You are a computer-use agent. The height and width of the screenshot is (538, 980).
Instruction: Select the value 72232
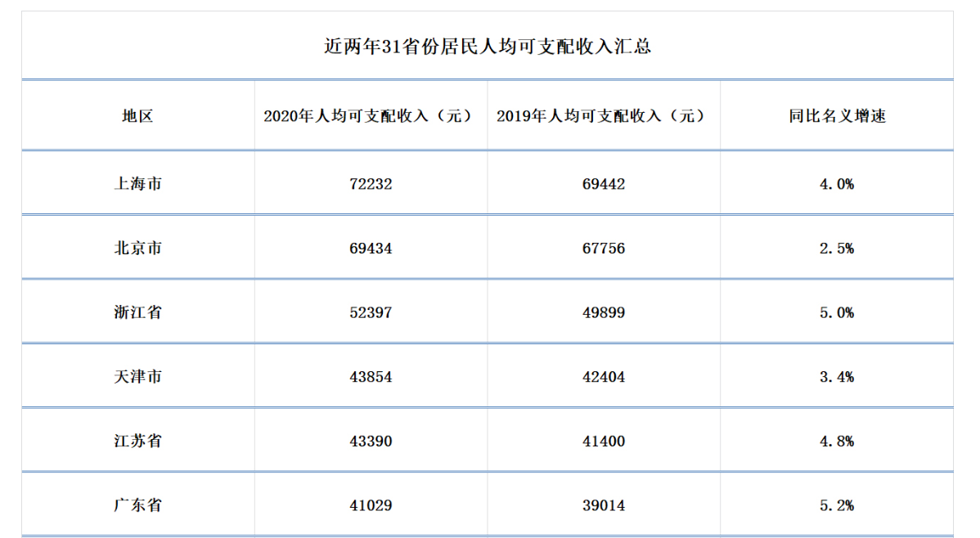click(x=371, y=184)
